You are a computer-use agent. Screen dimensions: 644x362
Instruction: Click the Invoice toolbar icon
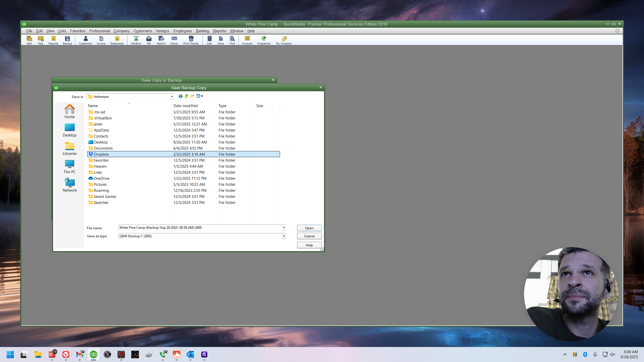[101, 40]
